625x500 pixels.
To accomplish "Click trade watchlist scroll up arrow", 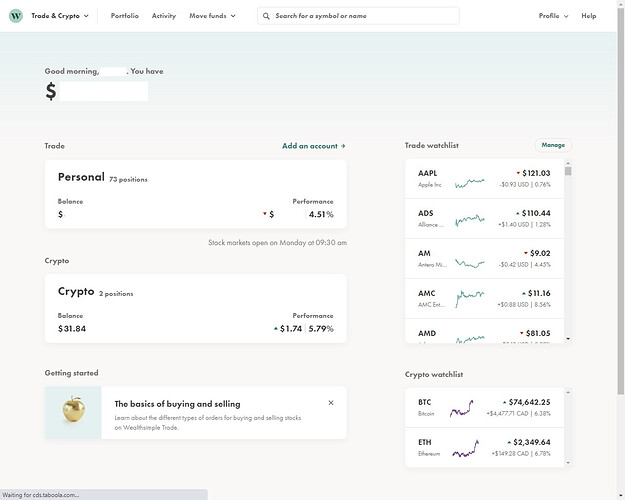I will [x=568, y=163].
